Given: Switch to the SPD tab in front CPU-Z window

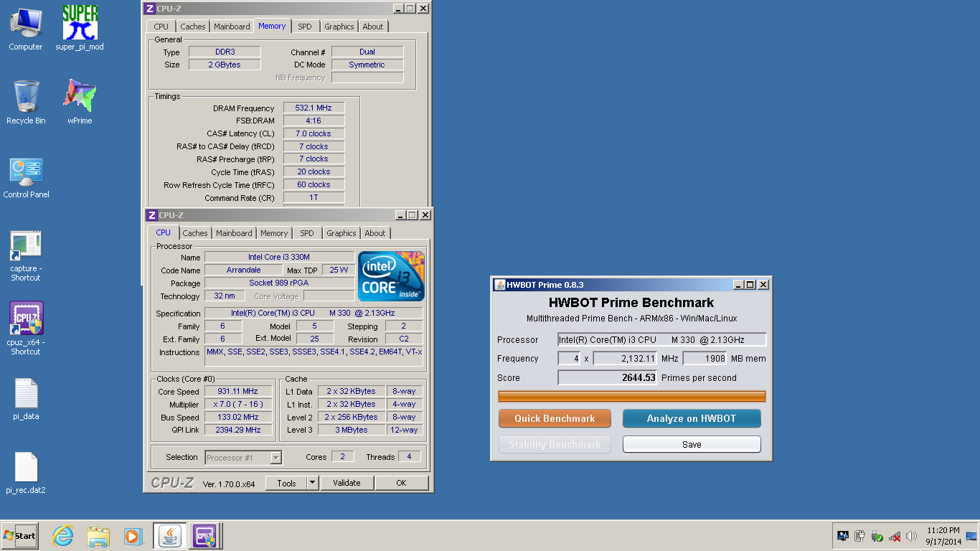Looking at the screenshot, I should pyautogui.click(x=307, y=233).
